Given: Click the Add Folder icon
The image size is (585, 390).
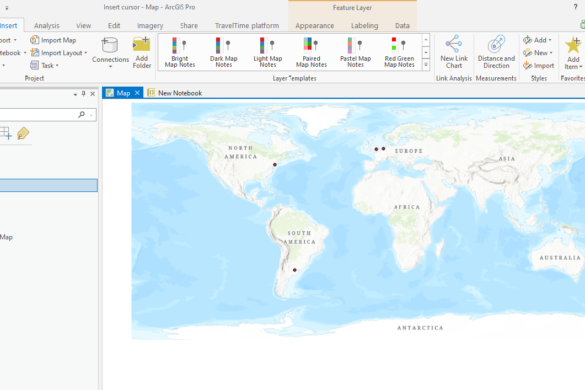Looking at the screenshot, I should pos(142,45).
